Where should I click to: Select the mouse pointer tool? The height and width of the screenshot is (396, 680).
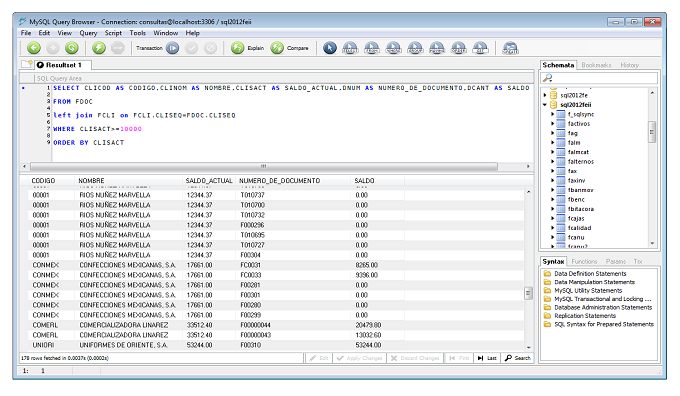click(330, 48)
